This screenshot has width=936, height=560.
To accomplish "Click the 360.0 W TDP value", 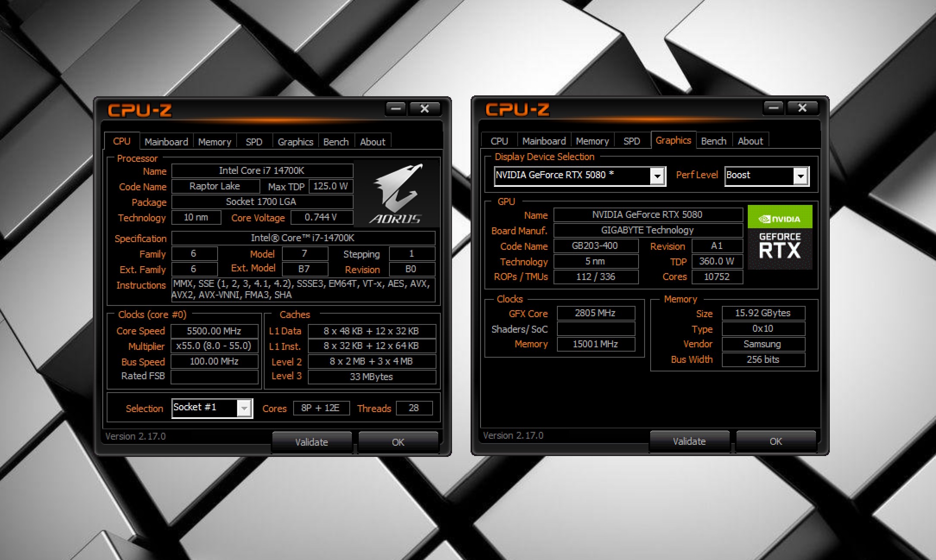I will (717, 261).
